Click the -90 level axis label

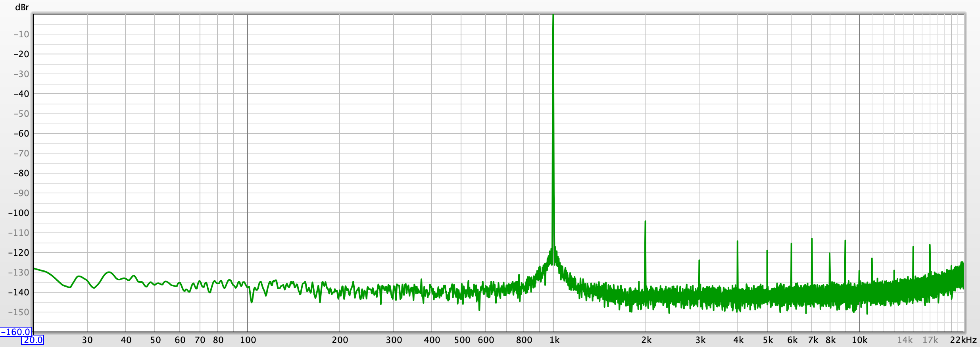tap(21, 193)
